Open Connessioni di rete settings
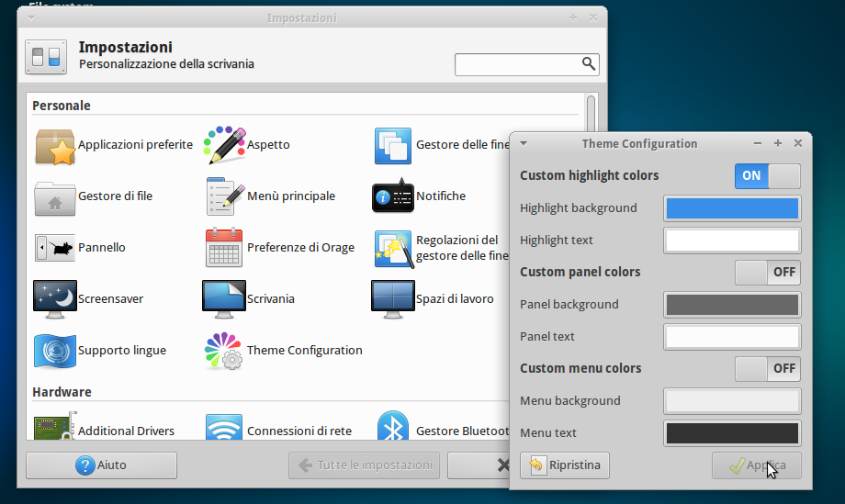This screenshot has height=504, width=845. tap(278, 427)
